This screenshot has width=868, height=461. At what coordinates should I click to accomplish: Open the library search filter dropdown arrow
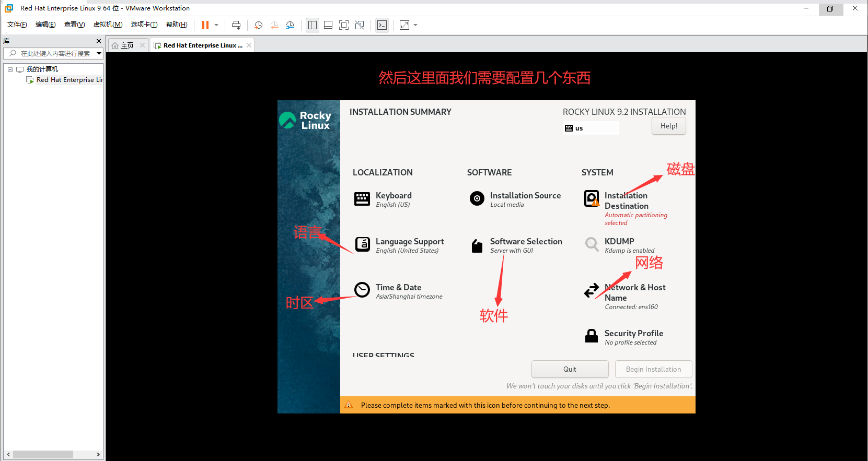tap(99, 53)
